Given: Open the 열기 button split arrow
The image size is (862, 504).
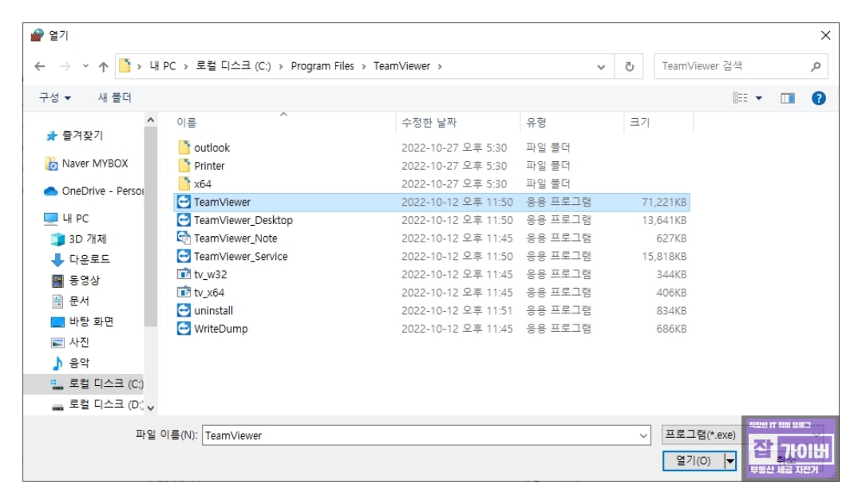Looking at the screenshot, I should click(x=730, y=461).
